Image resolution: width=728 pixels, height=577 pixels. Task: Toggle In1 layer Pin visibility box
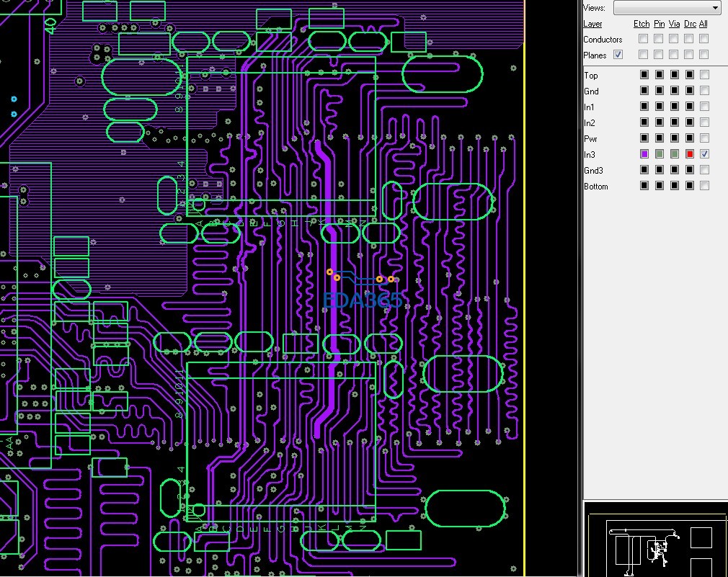click(660, 106)
